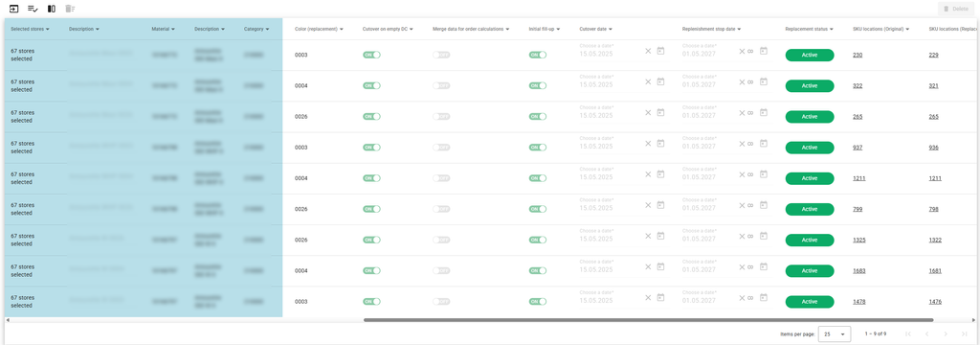Open Replenishment stop date header menu
Viewport: 980px width, 345px height.
[740, 30]
